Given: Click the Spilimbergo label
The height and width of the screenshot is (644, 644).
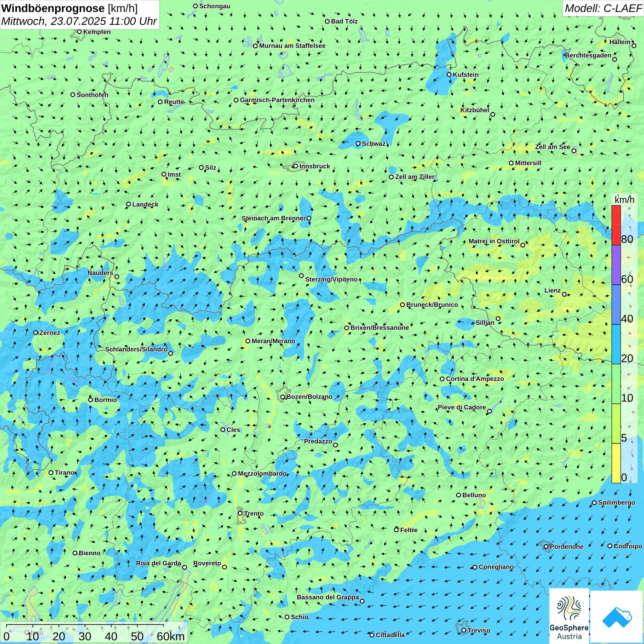Looking at the screenshot, I should 616,502.
